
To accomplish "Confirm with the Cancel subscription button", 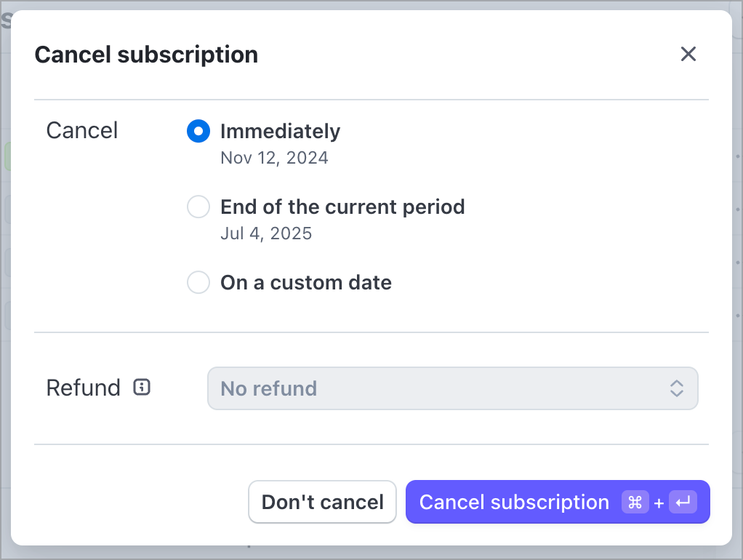I will point(513,502).
